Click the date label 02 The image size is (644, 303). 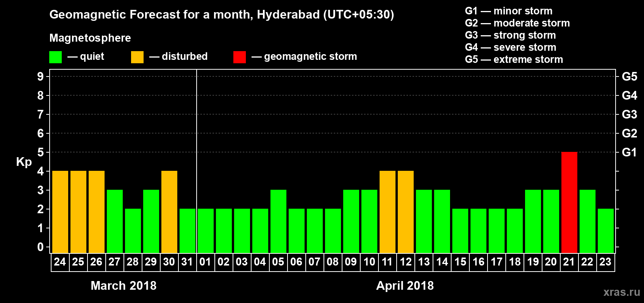(x=224, y=262)
